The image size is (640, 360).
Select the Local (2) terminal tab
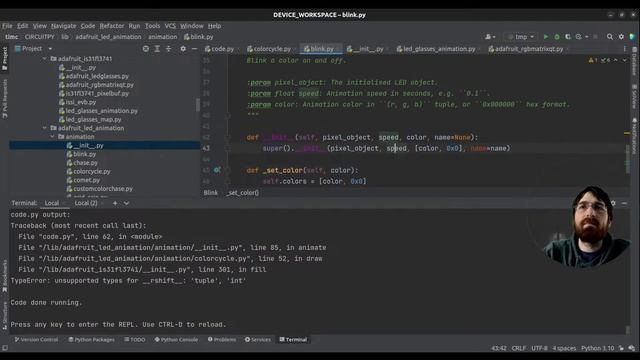tap(86, 203)
